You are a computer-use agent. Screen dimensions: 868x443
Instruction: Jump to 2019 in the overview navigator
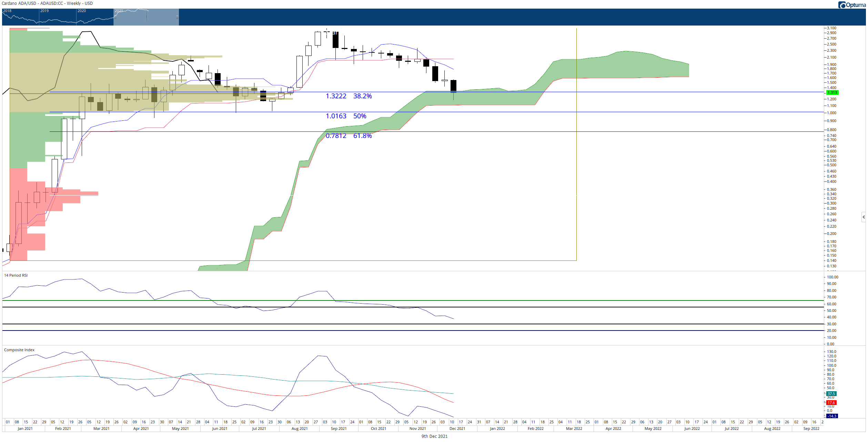click(44, 11)
